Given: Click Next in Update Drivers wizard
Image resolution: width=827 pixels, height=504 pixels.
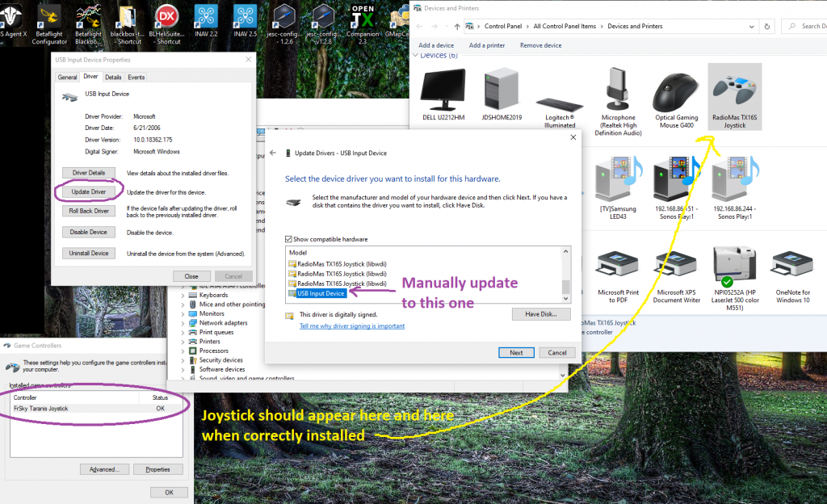Looking at the screenshot, I should tap(516, 353).
